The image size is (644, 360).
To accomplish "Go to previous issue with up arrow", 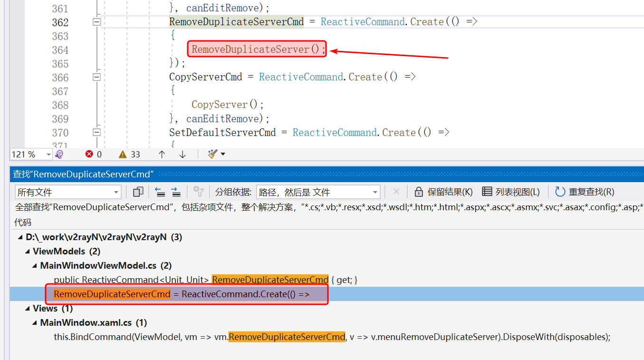I will [x=162, y=154].
